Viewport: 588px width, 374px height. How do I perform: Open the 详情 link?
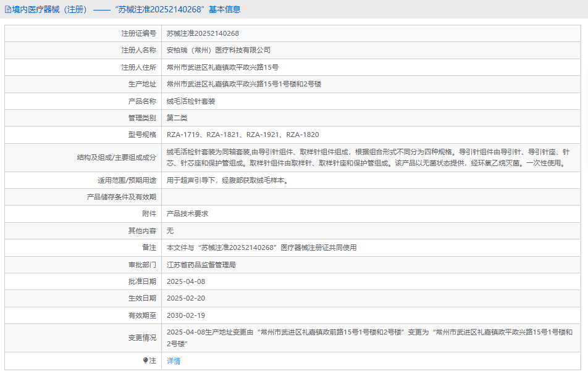coord(174,361)
